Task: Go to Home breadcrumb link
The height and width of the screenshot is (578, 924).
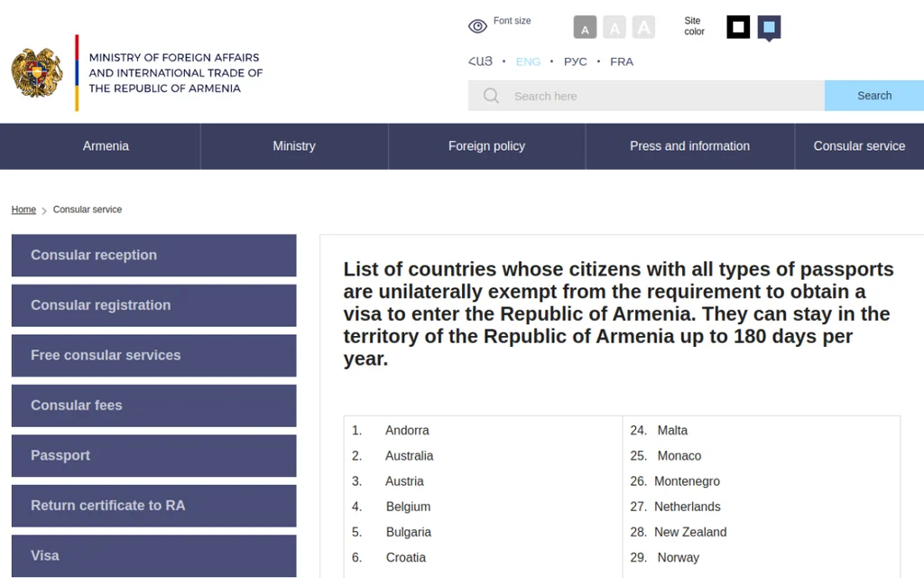Action: click(23, 210)
